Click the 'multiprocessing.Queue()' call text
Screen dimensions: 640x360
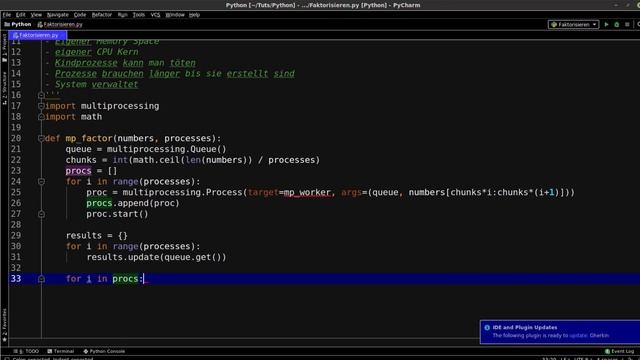tap(167, 149)
